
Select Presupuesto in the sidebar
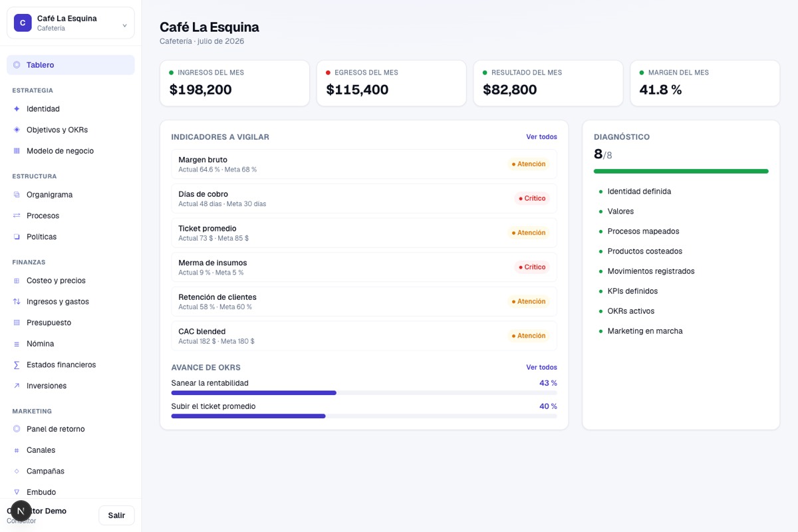click(x=70, y=323)
